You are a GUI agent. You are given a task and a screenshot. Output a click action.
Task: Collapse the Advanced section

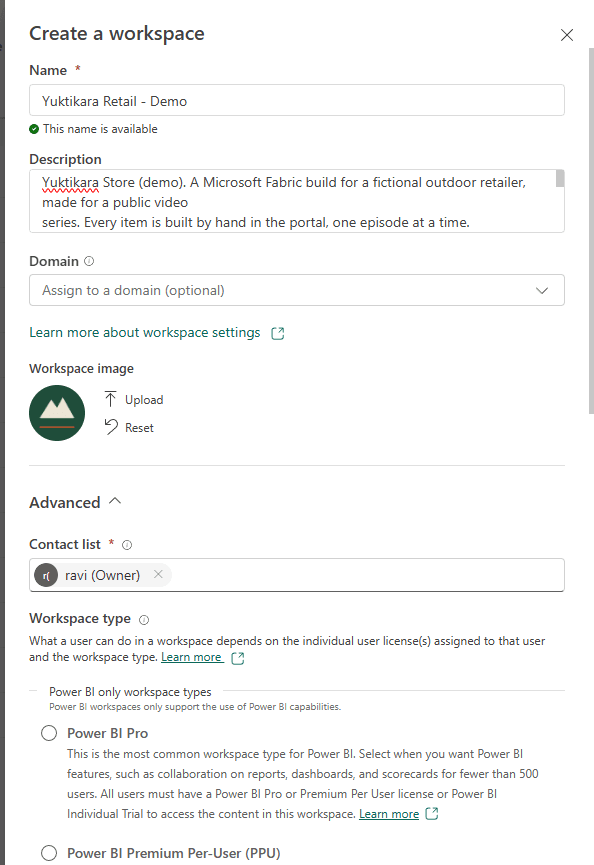75,503
